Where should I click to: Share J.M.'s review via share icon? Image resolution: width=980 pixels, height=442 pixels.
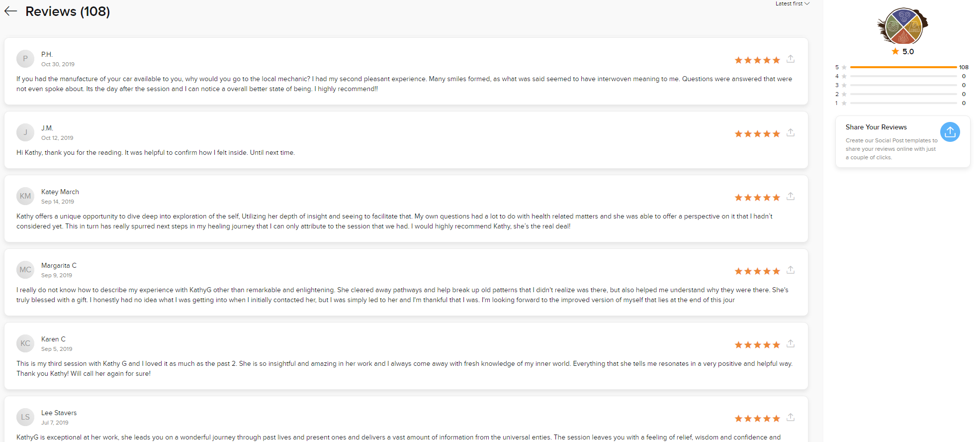click(791, 132)
